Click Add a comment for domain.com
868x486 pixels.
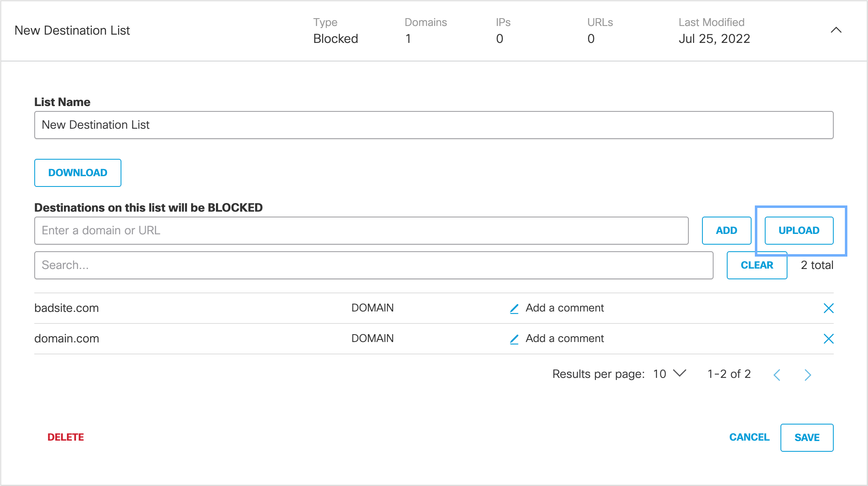(x=564, y=339)
